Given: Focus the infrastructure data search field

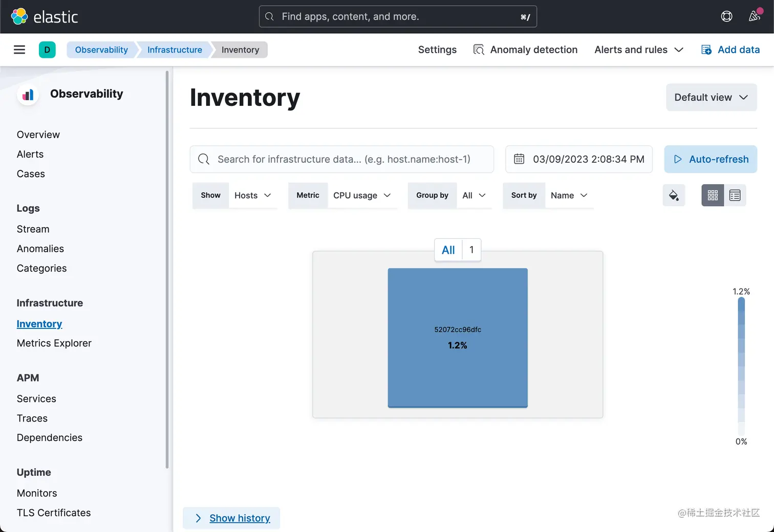Looking at the screenshot, I should click(342, 159).
